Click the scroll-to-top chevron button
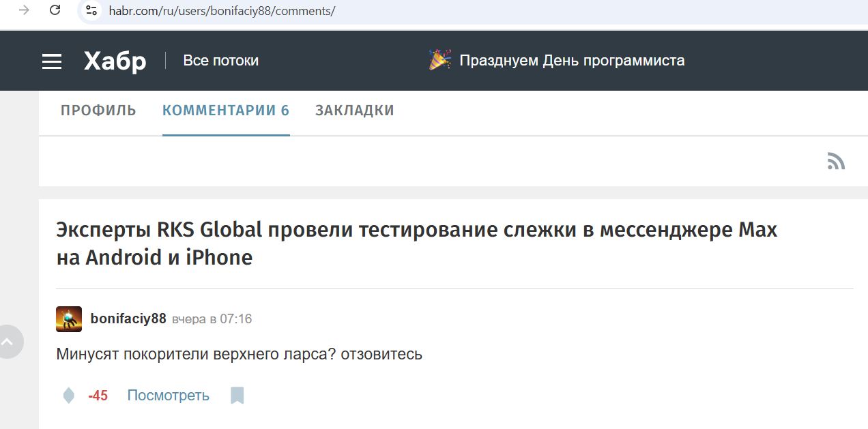868x429 pixels. [x=9, y=342]
